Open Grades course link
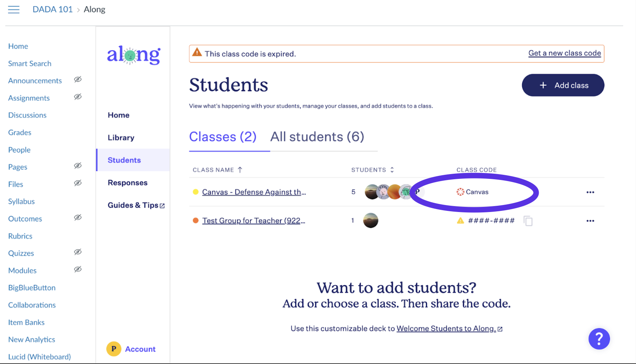The height and width of the screenshot is (364, 636). click(20, 132)
